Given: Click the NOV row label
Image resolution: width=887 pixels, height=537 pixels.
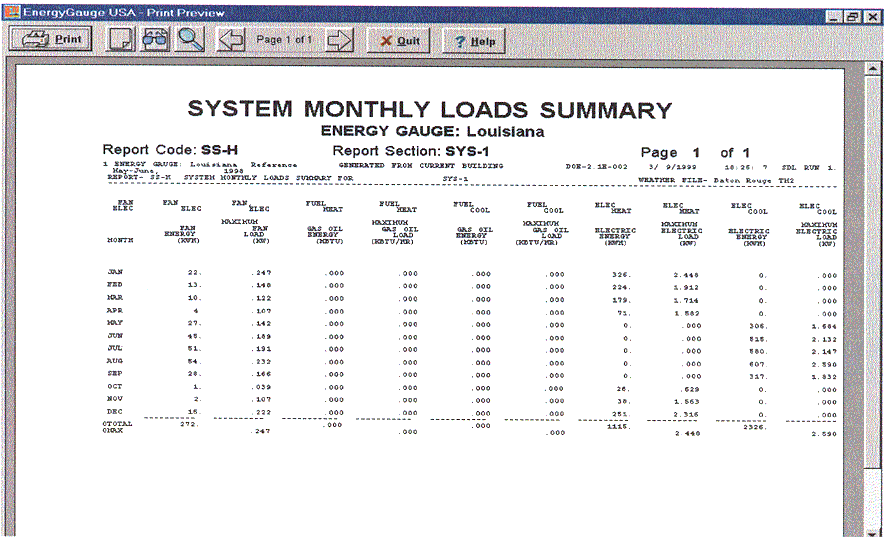Looking at the screenshot, I should (115, 399).
